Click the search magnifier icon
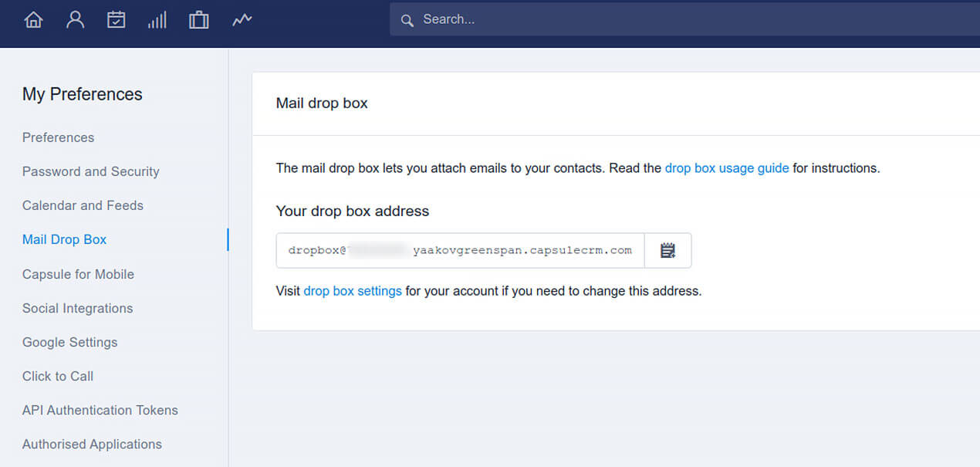Screen dimensions: 980x467 (x=407, y=20)
